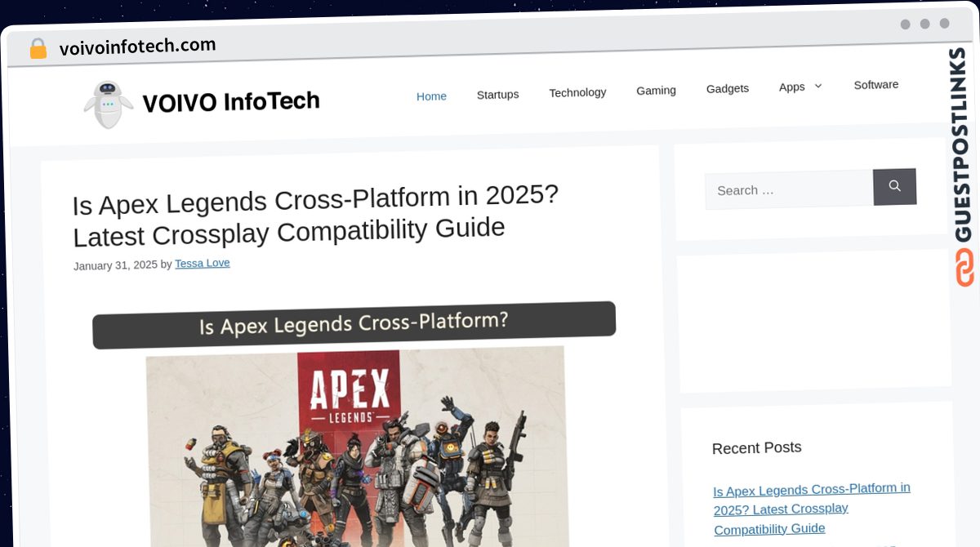The width and height of the screenshot is (980, 547).
Task: Navigate to the Gaming category
Action: click(x=656, y=91)
